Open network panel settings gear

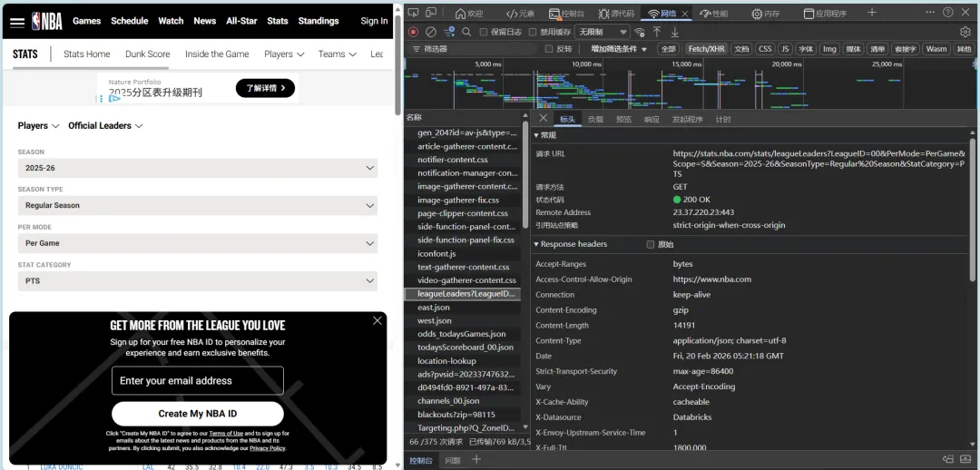pyautogui.click(x=965, y=32)
